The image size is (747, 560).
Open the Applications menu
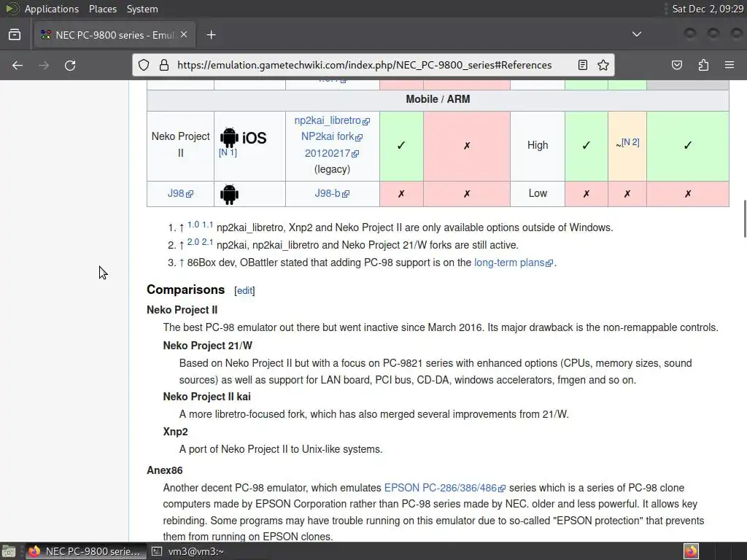coord(52,9)
